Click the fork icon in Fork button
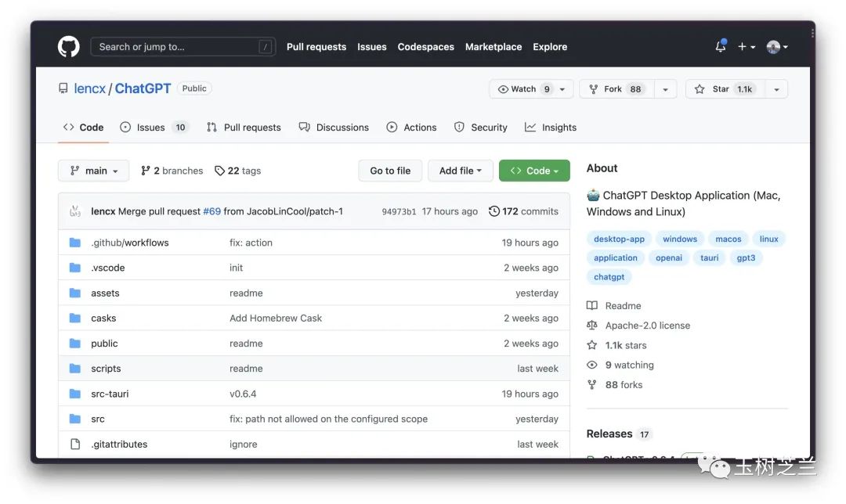Screen dimensions: 846x504 (x=594, y=89)
